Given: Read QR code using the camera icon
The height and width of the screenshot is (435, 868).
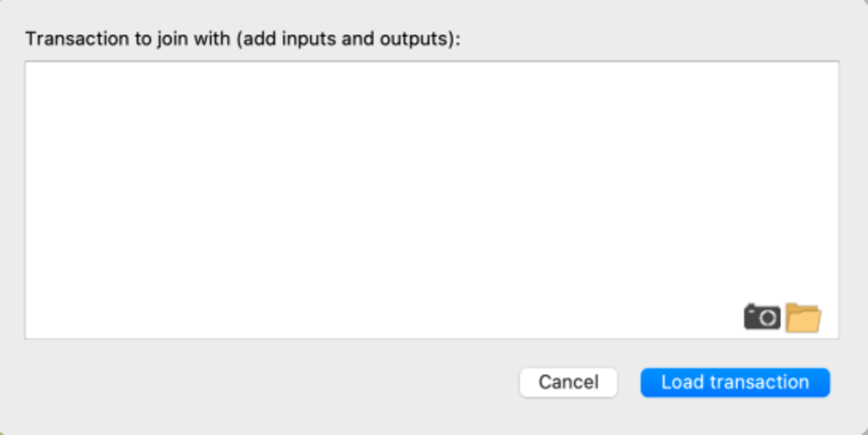Looking at the screenshot, I should coord(762,317).
